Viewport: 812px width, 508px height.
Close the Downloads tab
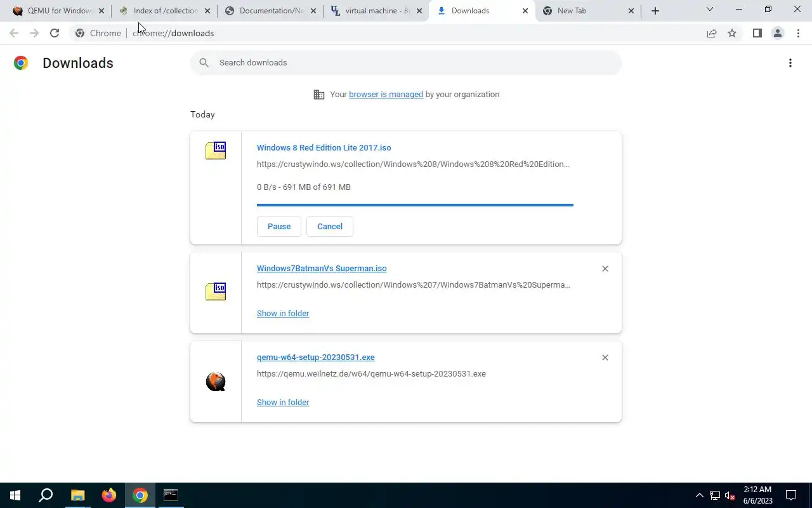[x=525, y=11]
